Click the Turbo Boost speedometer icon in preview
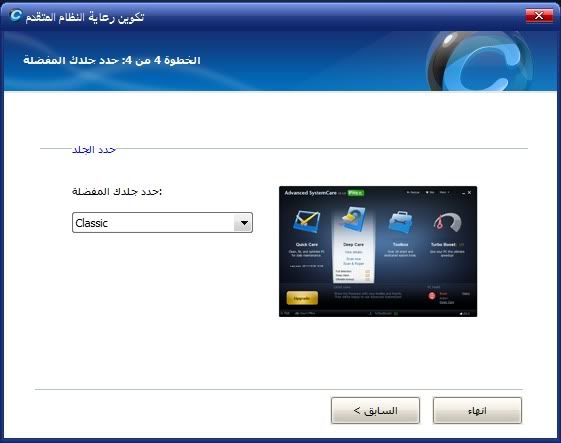This screenshot has height=443, width=561. 447,222
